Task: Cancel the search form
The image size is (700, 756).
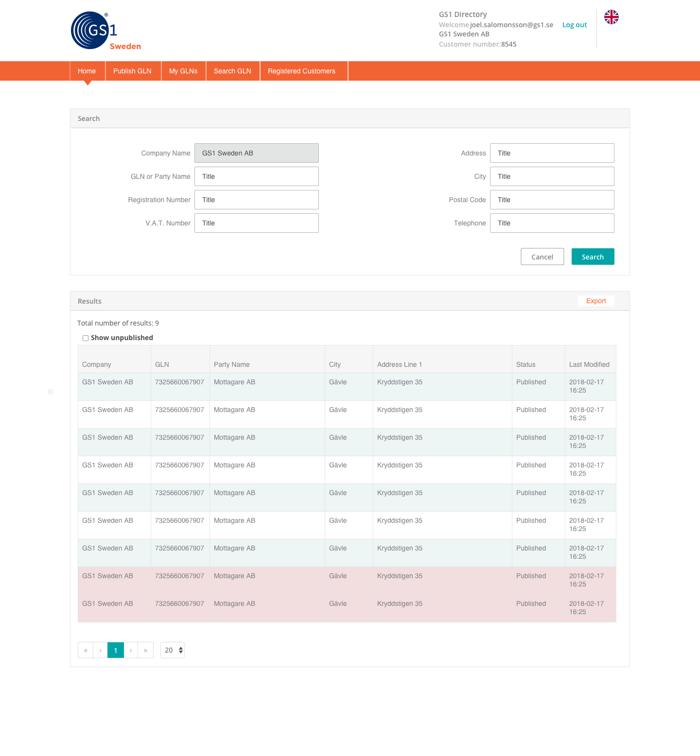Action: tap(542, 257)
